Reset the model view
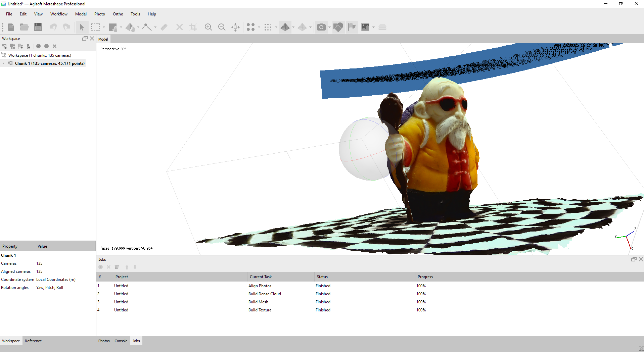644x352 pixels. click(235, 27)
